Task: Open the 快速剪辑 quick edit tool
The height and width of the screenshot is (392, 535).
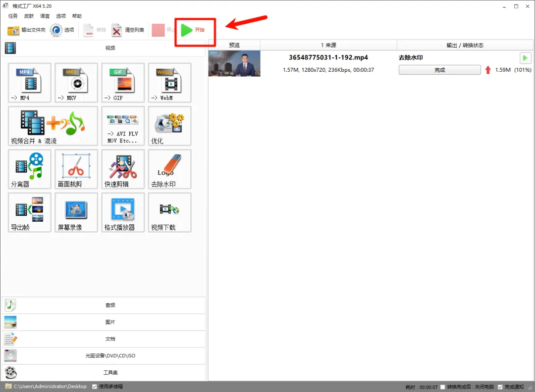Action: coord(123,169)
